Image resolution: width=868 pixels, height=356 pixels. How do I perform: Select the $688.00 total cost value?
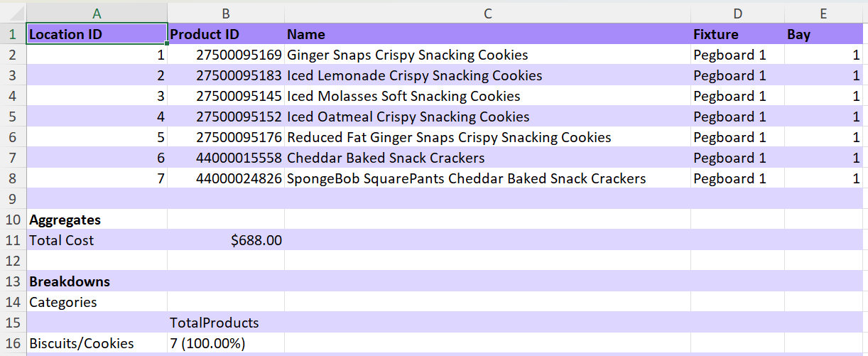pos(226,240)
